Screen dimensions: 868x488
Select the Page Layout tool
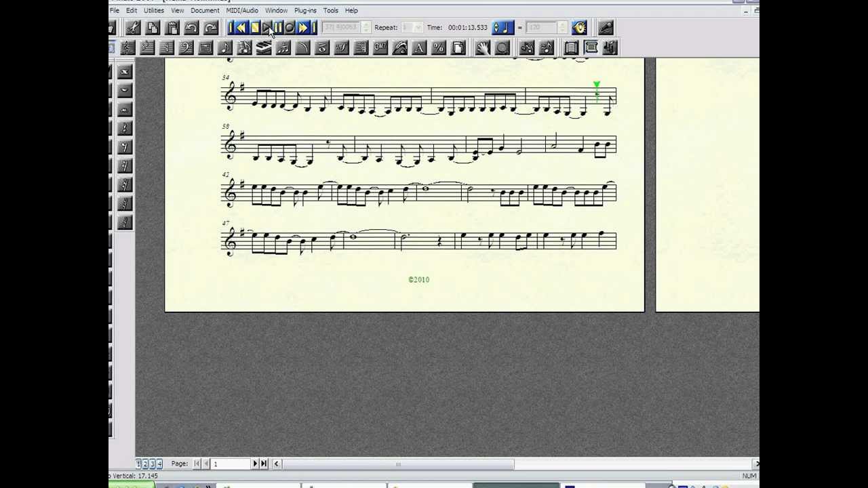pos(458,47)
